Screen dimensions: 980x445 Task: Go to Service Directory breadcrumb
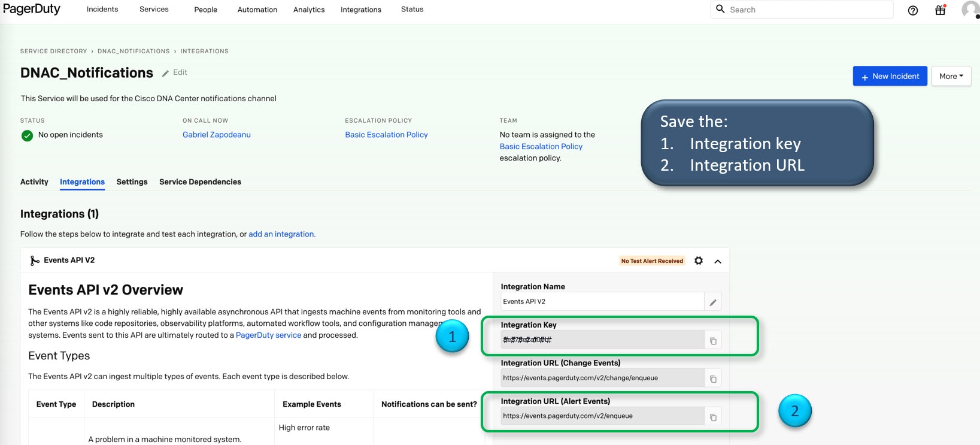[x=53, y=52]
